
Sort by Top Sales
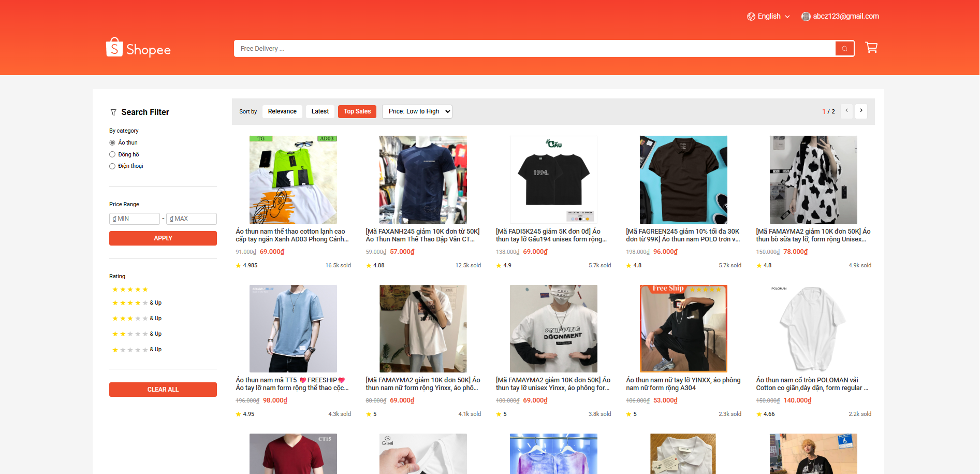tap(357, 111)
